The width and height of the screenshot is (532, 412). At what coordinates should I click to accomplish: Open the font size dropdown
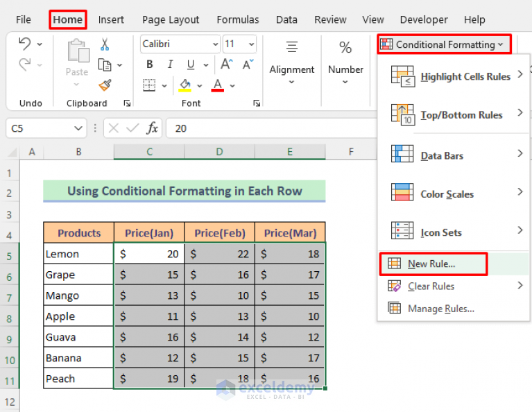coord(251,44)
